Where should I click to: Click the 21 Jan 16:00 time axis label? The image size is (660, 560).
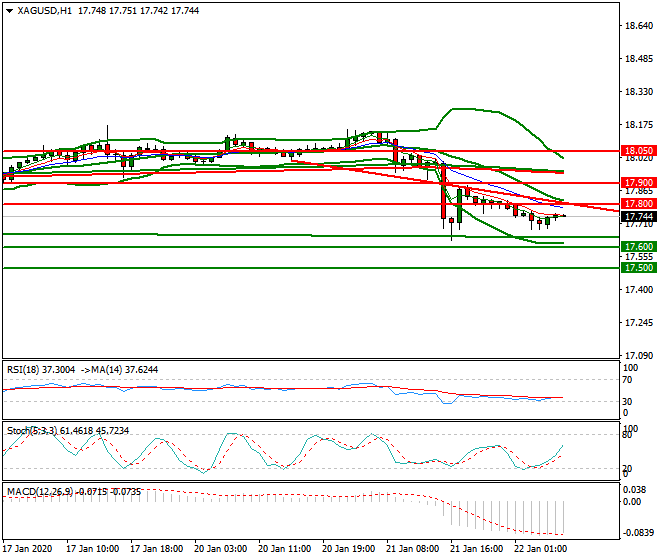point(476,549)
